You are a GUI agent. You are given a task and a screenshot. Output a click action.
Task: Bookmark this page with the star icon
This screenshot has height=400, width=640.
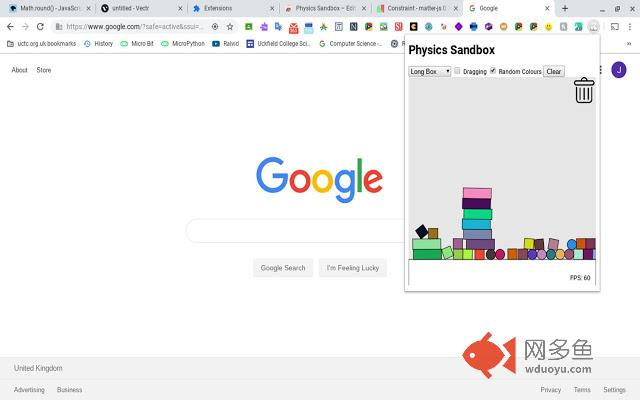[230, 27]
